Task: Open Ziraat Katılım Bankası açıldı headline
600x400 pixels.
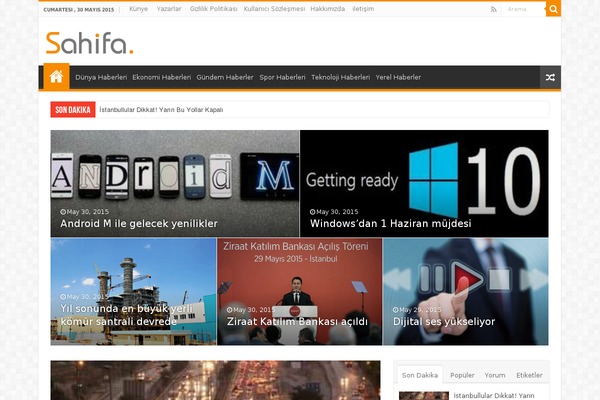Action: pos(297,322)
